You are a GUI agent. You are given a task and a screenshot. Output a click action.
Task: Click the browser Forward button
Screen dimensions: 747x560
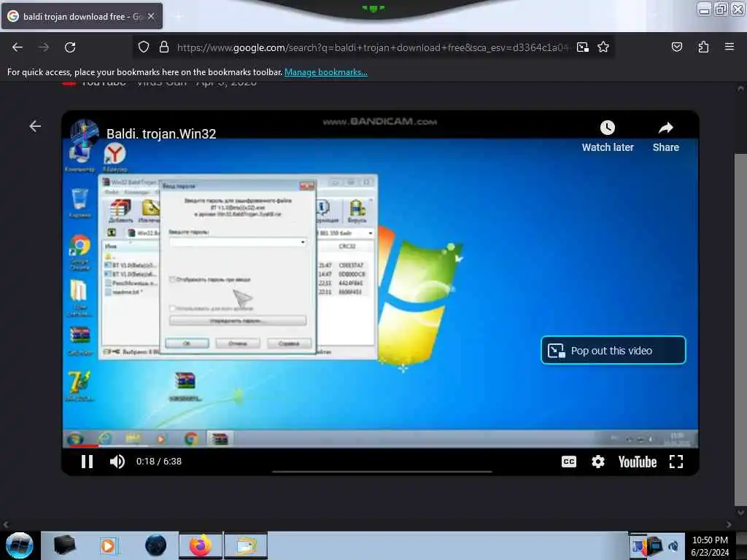[43, 47]
